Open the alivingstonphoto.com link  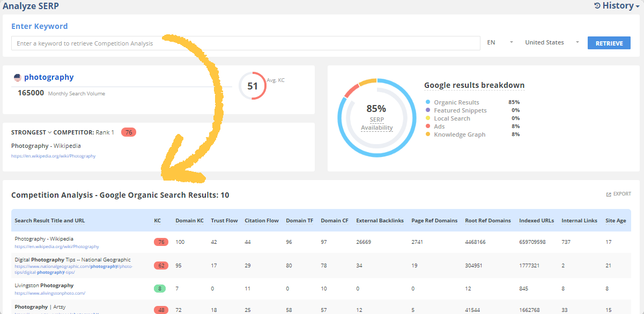tap(50, 294)
